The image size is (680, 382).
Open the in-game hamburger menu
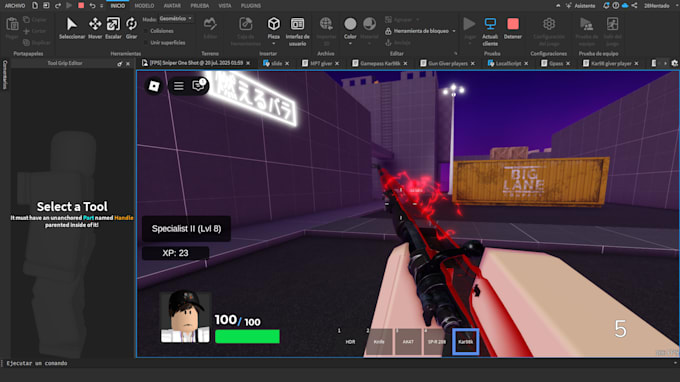click(179, 86)
